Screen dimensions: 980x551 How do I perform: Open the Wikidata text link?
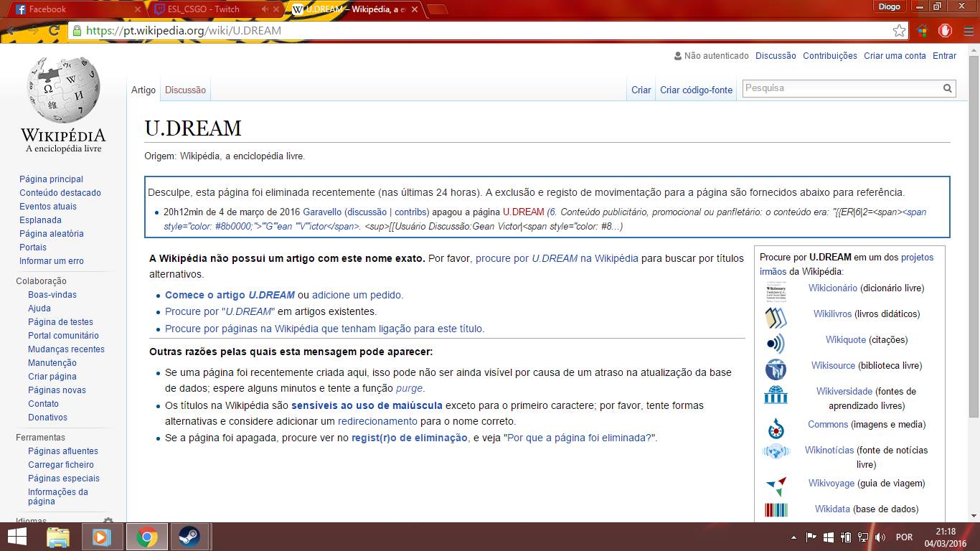832,509
